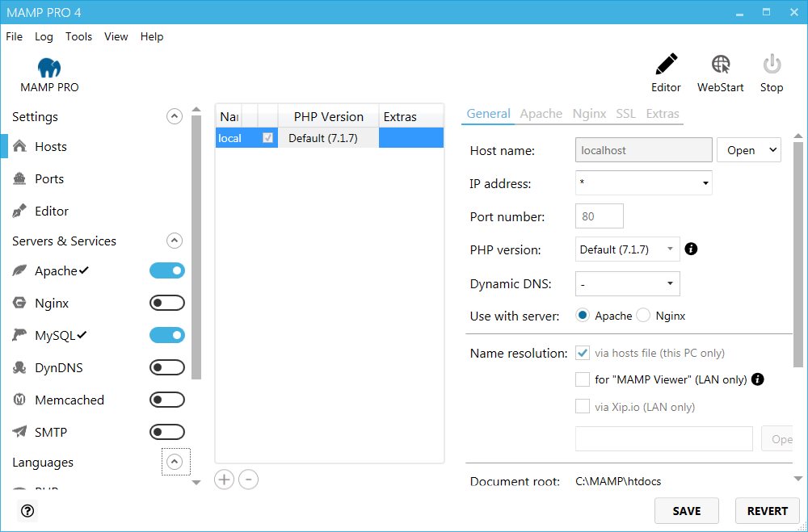Click the sidebar vertical scrollbar
The image size is (808, 532).
[196, 242]
